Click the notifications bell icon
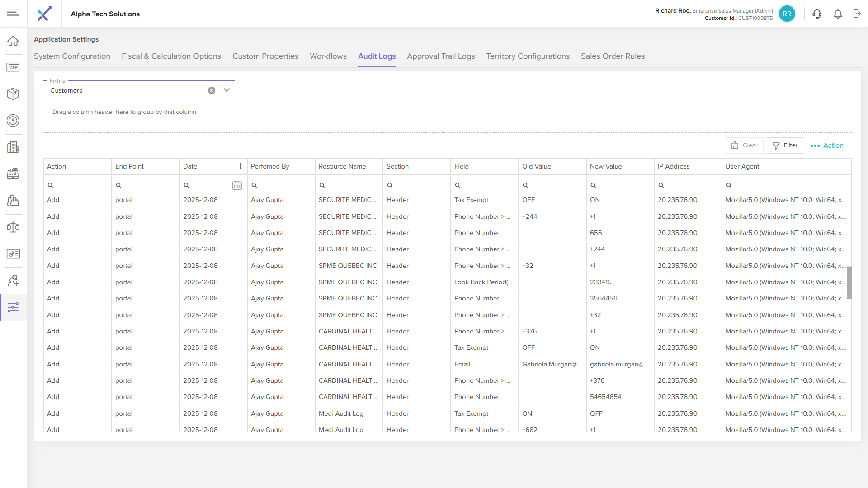The image size is (868, 488). tap(838, 14)
